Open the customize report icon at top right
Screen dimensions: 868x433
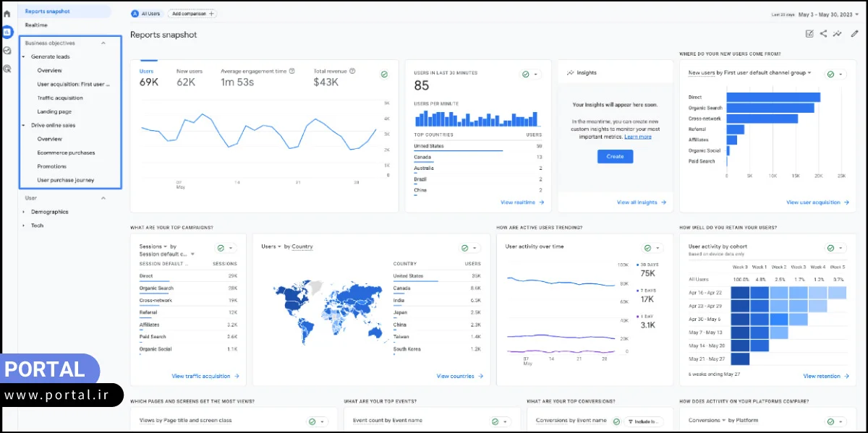809,33
